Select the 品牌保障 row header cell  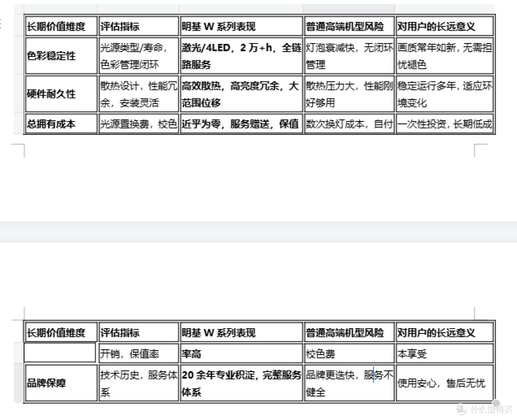tap(61, 383)
